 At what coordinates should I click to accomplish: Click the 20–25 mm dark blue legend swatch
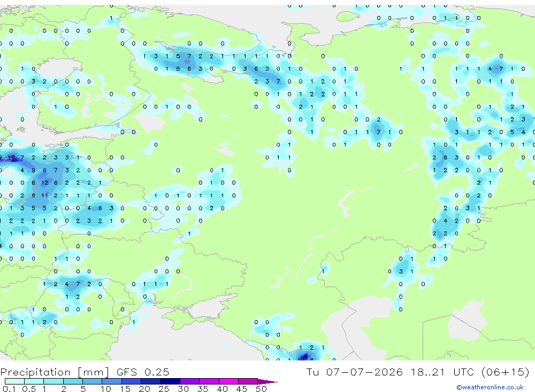[x=151, y=381]
